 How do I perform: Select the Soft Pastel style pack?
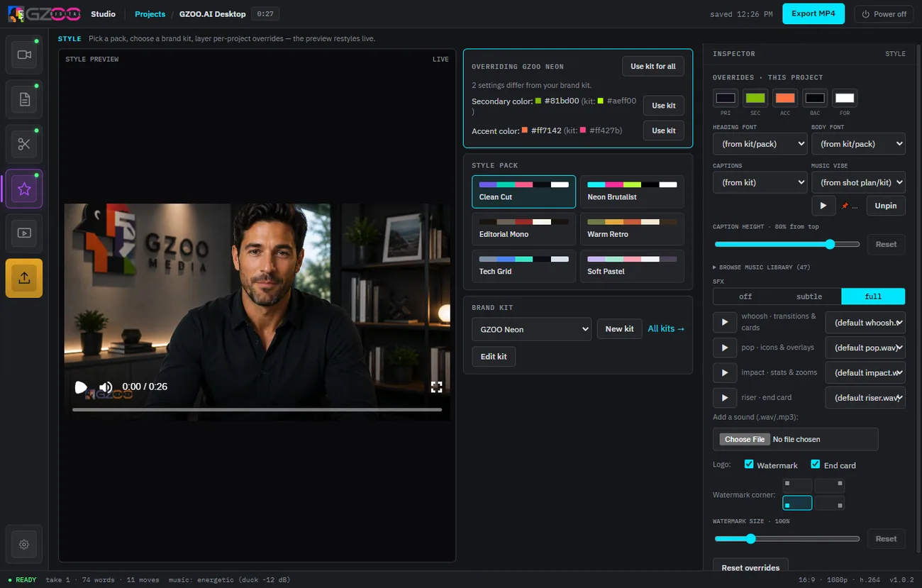(x=632, y=266)
